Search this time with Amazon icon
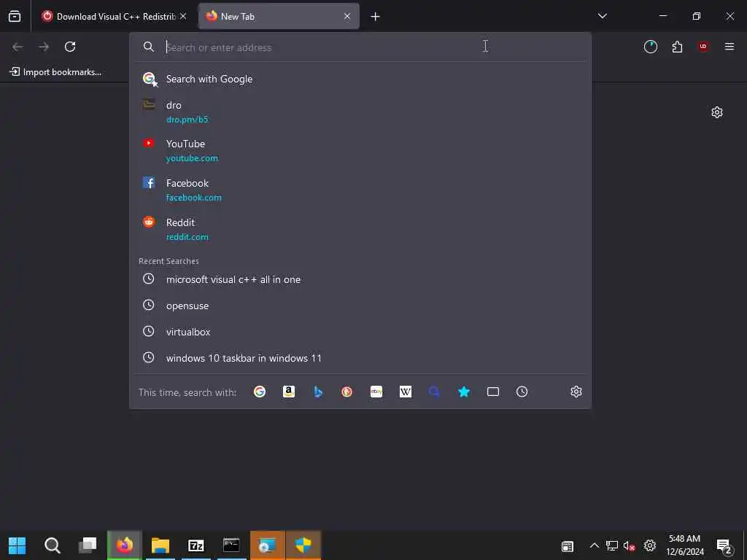This screenshot has width=747, height=560. coord(289,392)
